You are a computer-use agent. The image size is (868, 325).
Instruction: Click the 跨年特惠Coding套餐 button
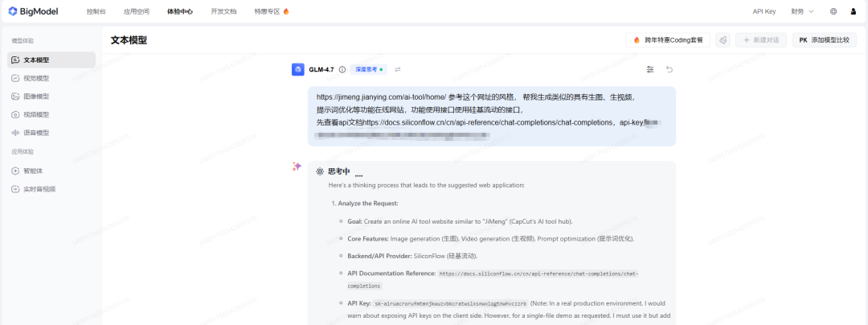pos(668,40)
